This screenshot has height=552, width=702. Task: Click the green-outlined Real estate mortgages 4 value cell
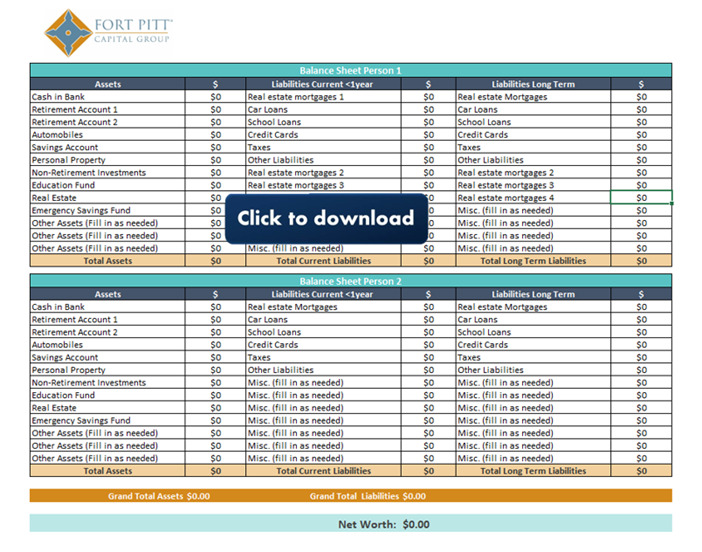[x=641, y=198]
